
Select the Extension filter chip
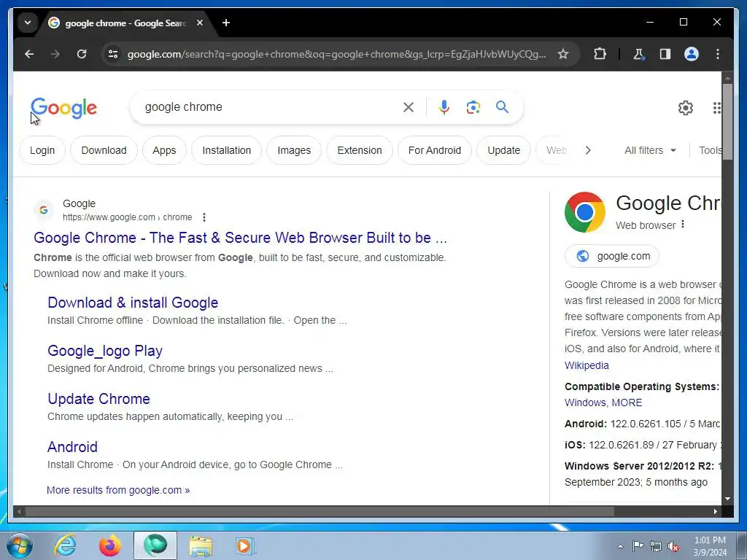360,150
